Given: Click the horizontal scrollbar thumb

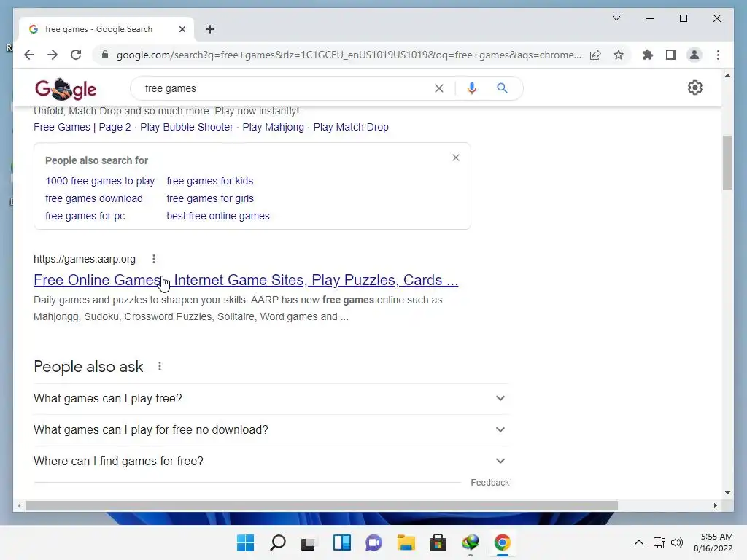Looking at the screenshot, I should (322, 506).
